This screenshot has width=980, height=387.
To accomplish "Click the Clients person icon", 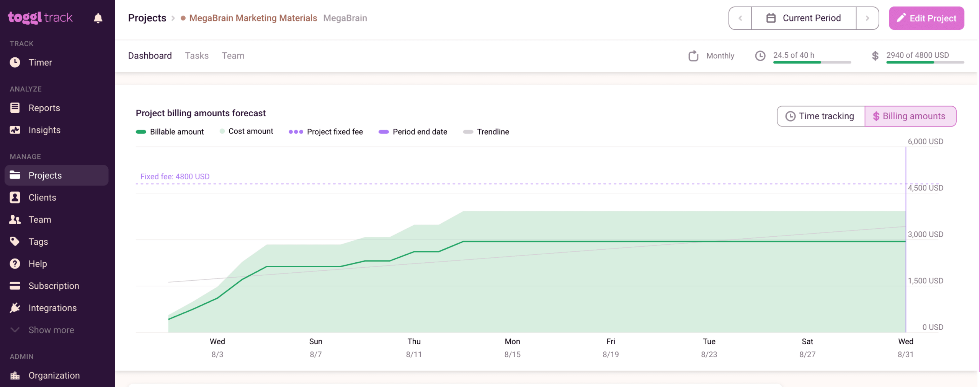I will click(15, 197).
